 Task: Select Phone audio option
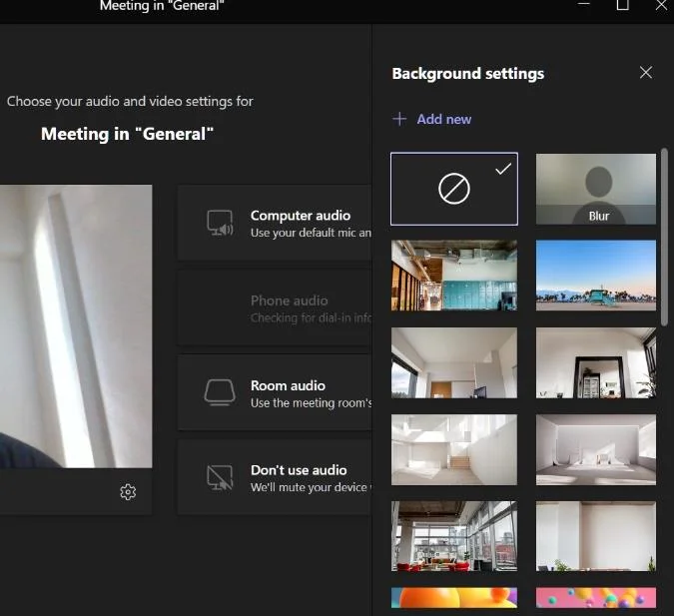(275, 308)
